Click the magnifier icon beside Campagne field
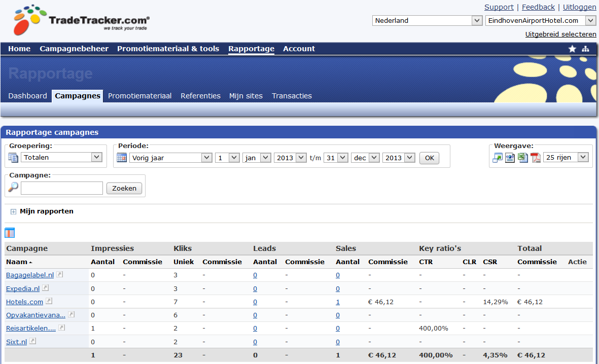 13,187
